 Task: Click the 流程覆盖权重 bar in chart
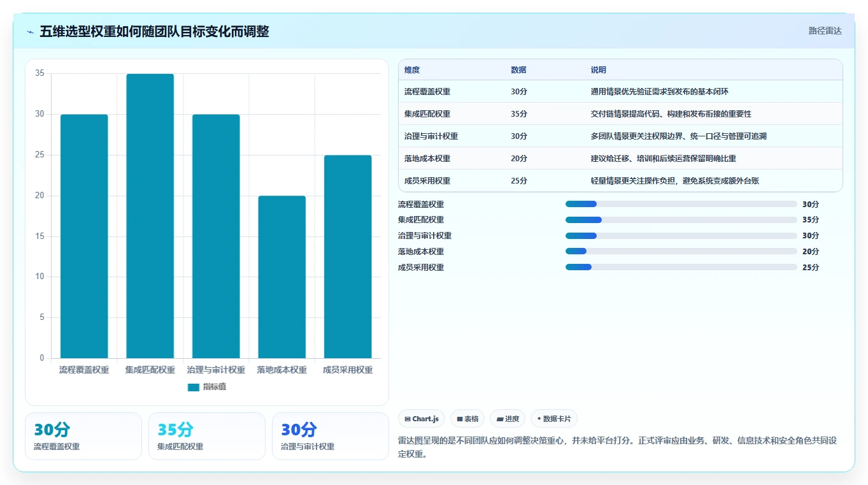point(84,236)
